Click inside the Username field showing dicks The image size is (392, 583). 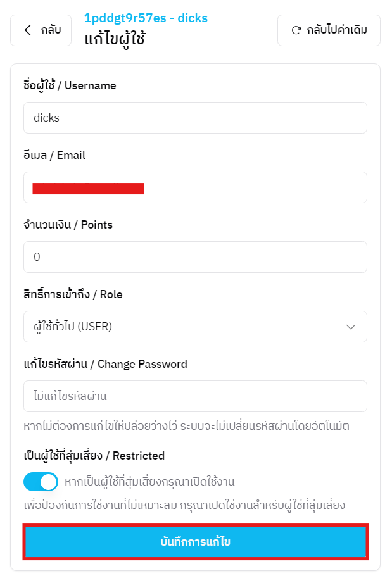point(195,118)
